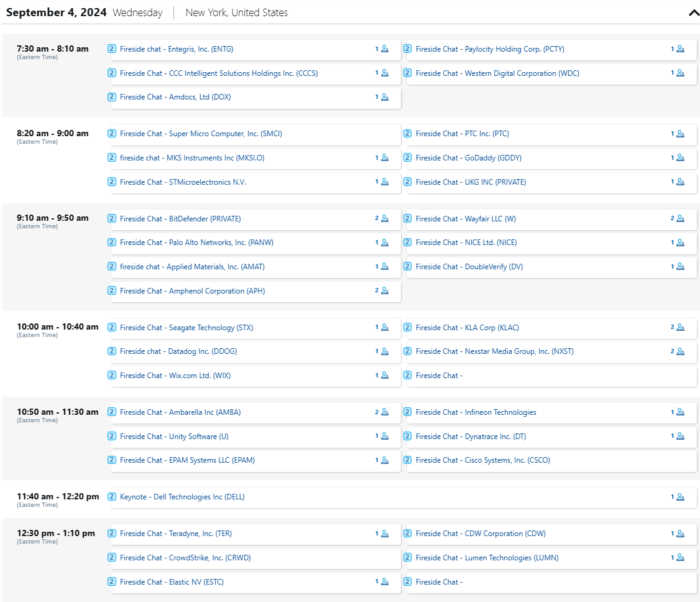This screenshot has width=700, height=602.
Task: Open Fireside Chat - CrowdStrike, Inc. (CRWD)
Action: [x=185, y=558]
